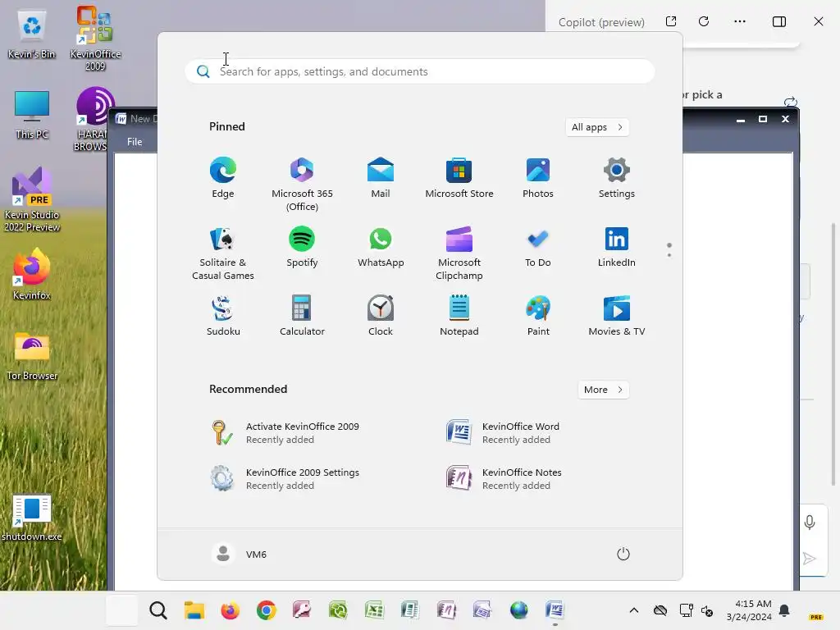Toggle Copilot side-by-side layout icon

779,21
